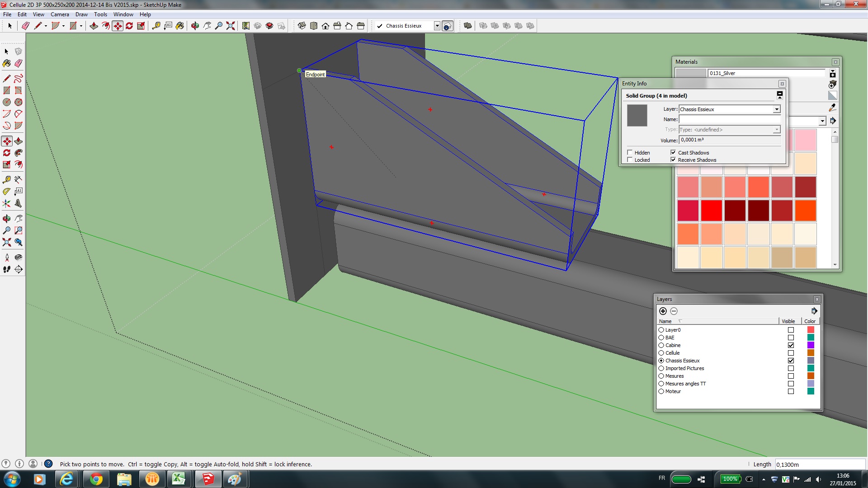868x488 pixels.
Task: Activate Zoom Extents in top toolbar
Action: (231, 26)
